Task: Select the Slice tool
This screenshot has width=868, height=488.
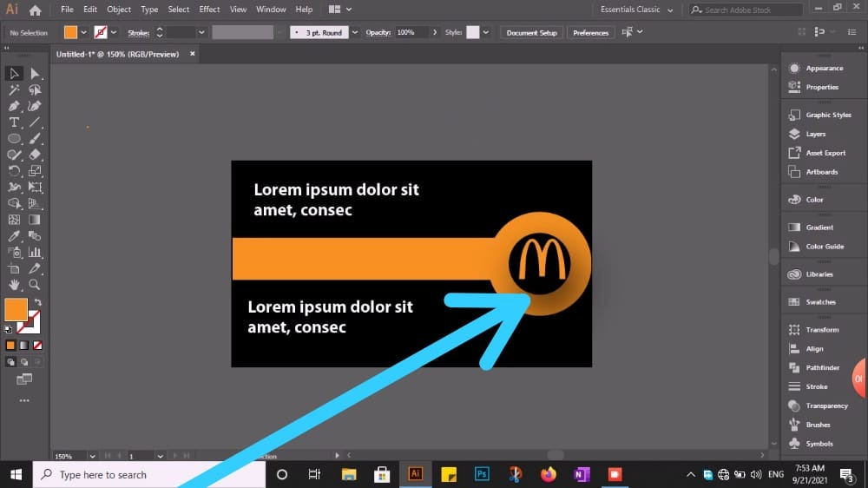Action: (35, 268)
